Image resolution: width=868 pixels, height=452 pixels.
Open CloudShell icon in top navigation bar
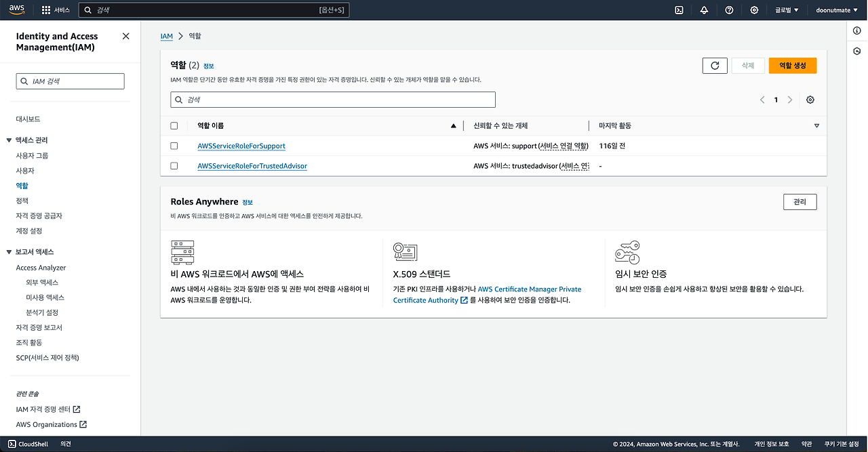coord(679,10)
